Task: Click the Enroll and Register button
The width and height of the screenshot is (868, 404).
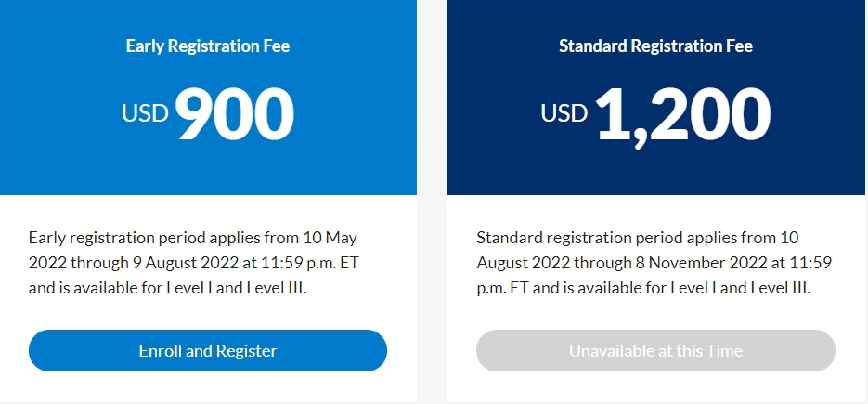Action: pyautogui.click(x=208, y=351)
